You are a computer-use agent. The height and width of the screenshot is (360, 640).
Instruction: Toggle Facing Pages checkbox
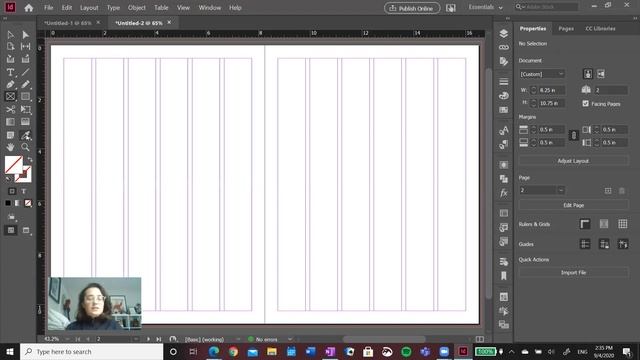point(586,104)
